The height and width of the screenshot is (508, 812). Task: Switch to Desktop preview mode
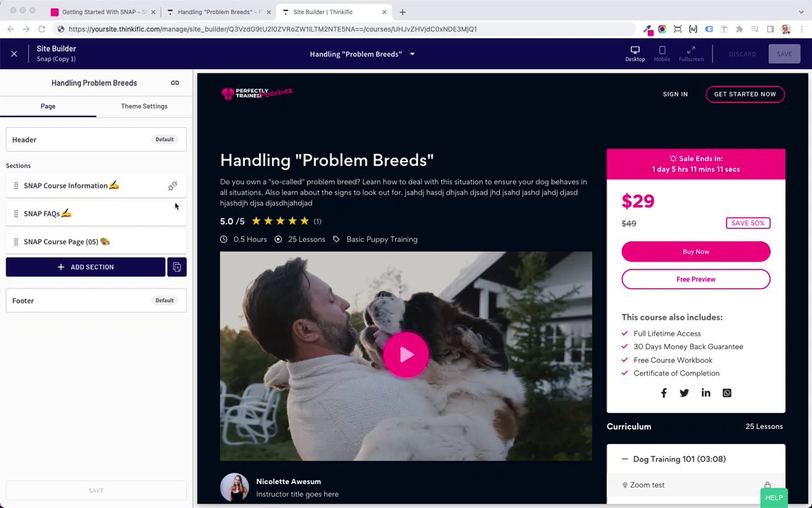point(635,54)
